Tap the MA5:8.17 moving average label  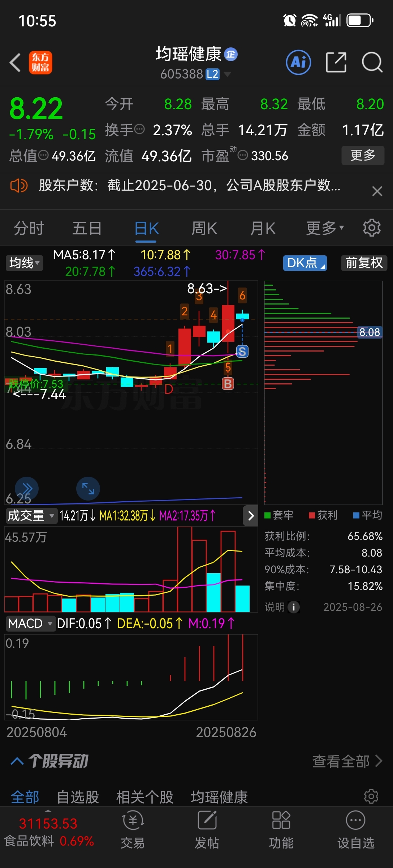pyautogui.click(x=85, y=255)
